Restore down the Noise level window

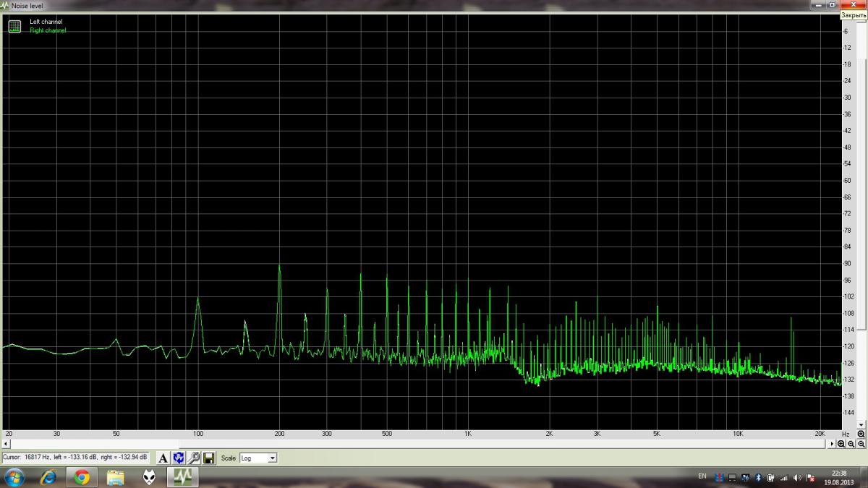pyautogui.click(x=832, y=4)
